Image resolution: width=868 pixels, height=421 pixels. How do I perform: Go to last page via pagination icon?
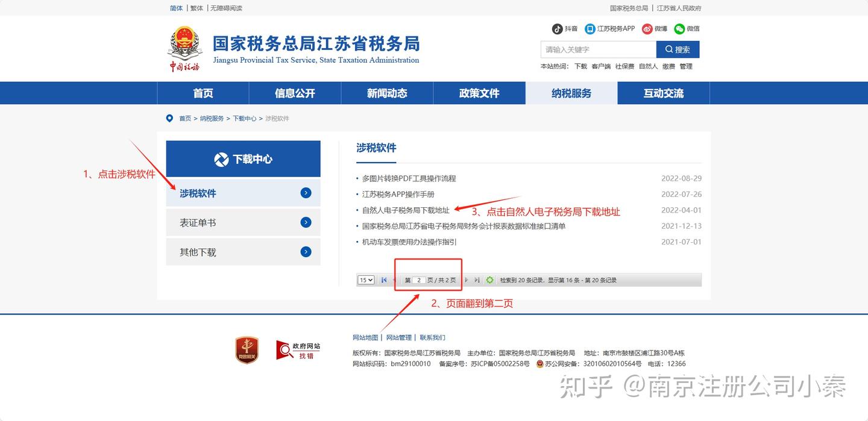coord(477,279)
